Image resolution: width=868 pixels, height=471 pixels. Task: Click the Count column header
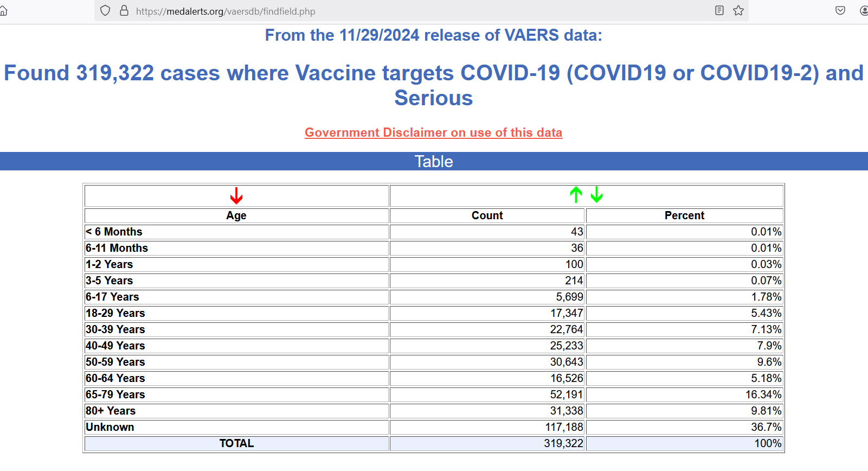(487, 215)
